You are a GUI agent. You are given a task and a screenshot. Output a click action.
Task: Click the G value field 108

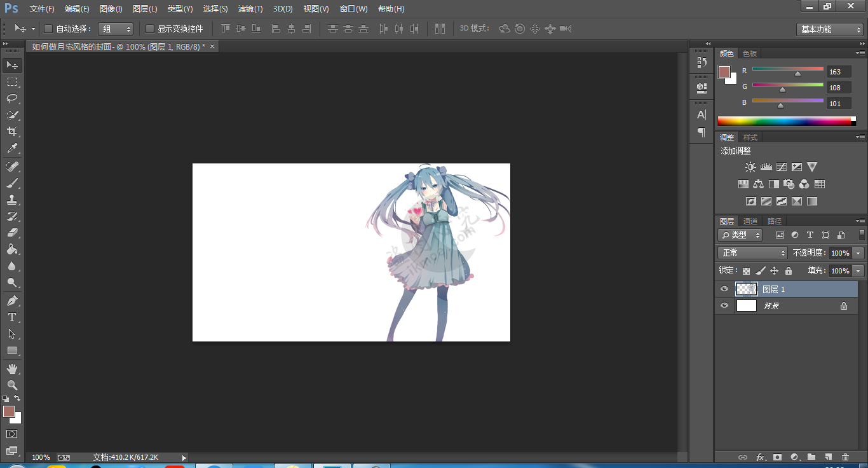coord(839,88)
